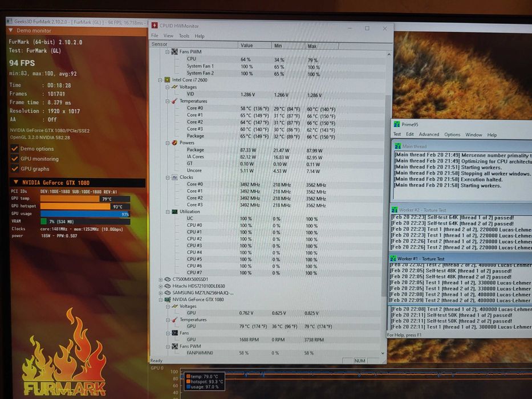Click the HWMonitor scrollbar down arrow
Screen dimensions: 532x399
pyautogui.click(x=383, y=353)
